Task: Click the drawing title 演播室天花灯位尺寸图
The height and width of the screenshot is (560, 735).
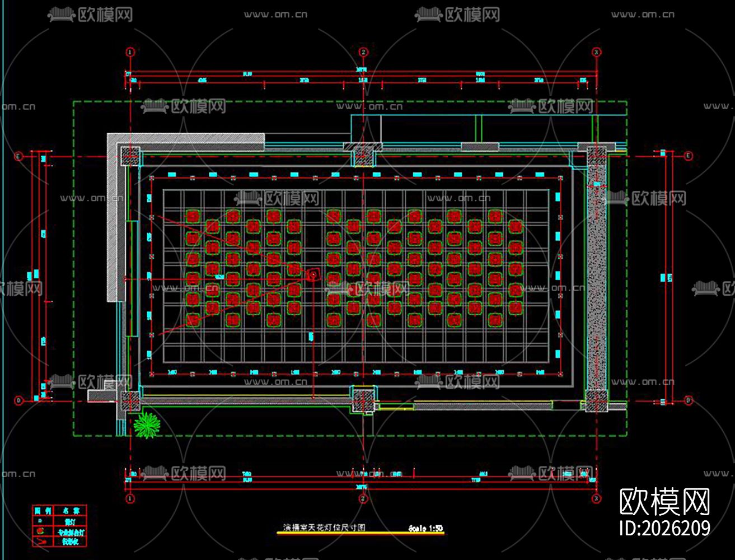Action: point(324,528)
